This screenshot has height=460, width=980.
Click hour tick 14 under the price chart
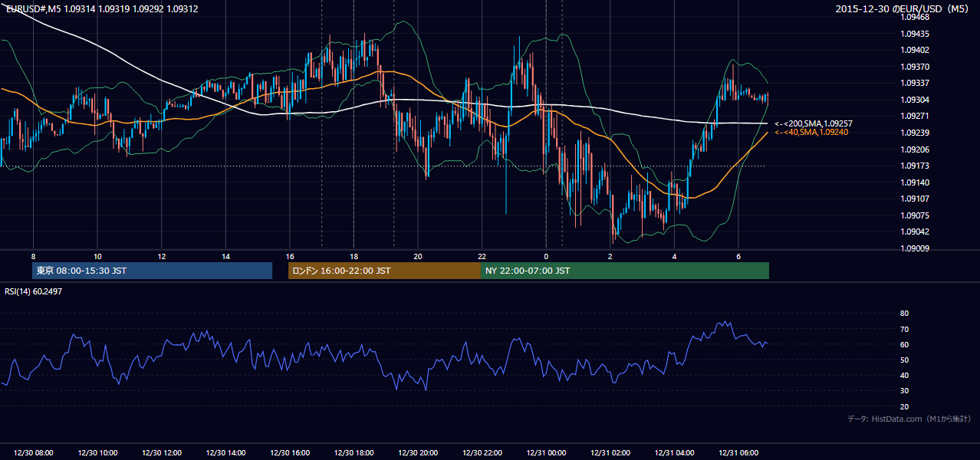225,256
